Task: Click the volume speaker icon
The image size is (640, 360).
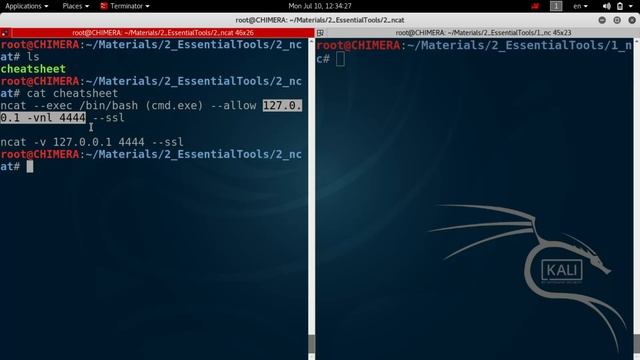Action: [x=607, y=6]
